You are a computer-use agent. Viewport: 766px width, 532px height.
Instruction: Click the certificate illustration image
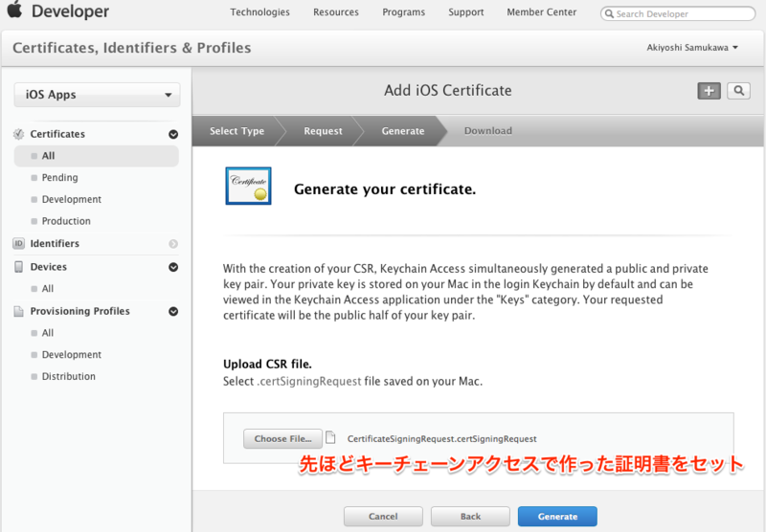pyautogui.click(x=248, y=186)
